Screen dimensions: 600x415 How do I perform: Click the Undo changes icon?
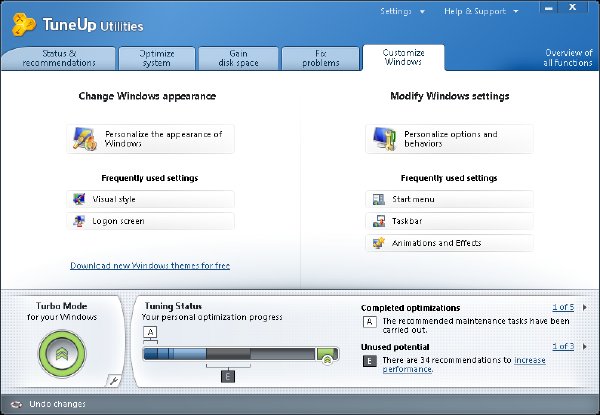pos(16,404)
